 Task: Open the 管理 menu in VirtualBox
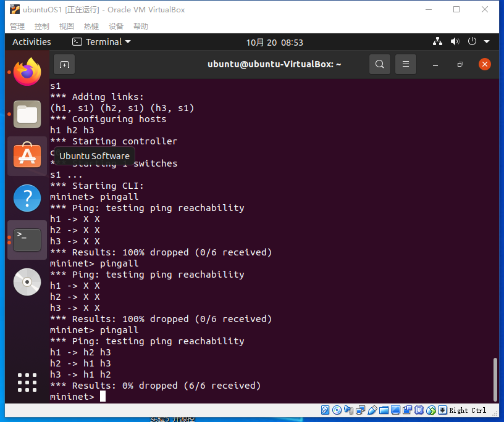pos(17,26)
